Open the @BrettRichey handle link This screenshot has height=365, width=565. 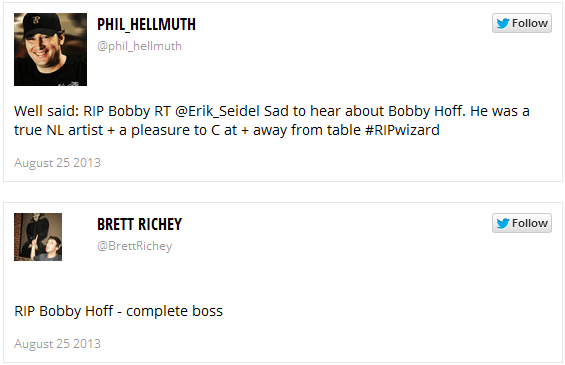point(135,246)
